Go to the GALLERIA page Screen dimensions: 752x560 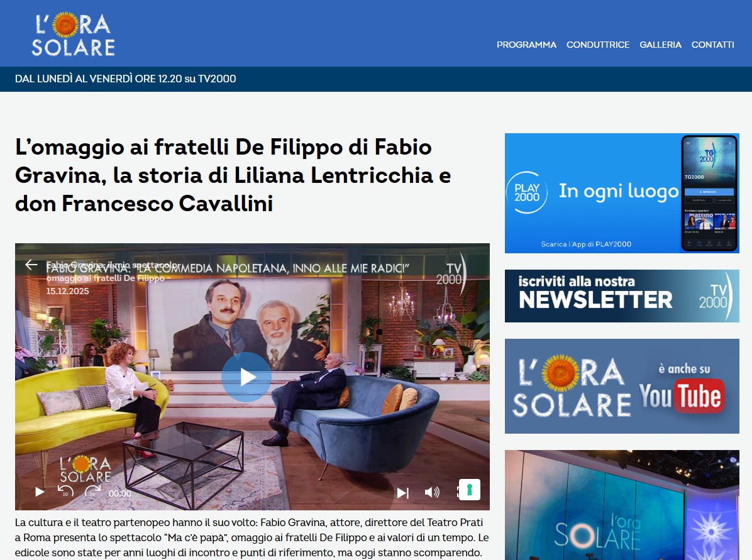(660, 45)
